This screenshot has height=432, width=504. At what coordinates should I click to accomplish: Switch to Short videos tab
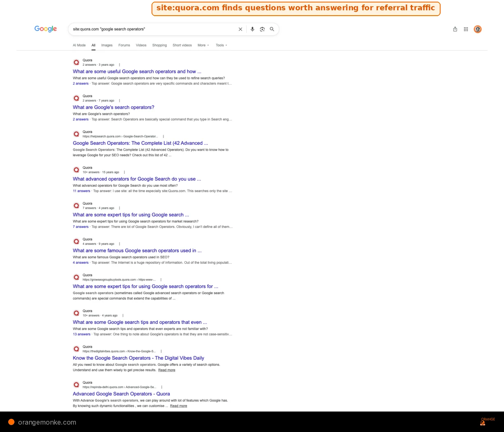pyautogui.click(x=182, y=45)
